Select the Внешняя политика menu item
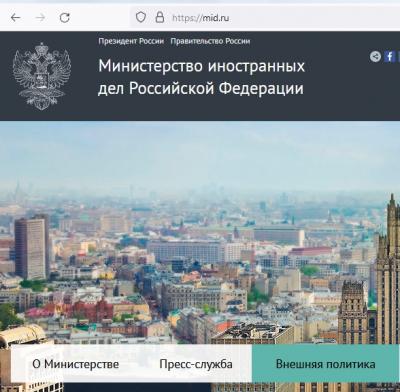Viewport: 400px width, 392px height. pyautogui.click(x=326, y=364)
